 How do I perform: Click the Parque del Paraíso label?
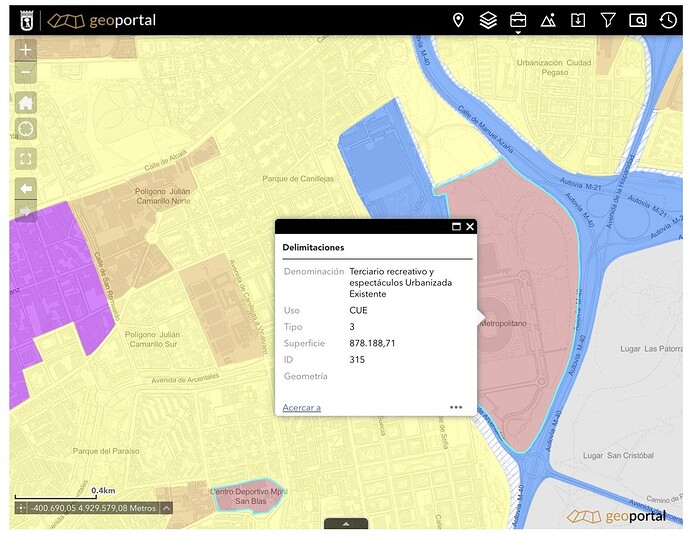click(x=106, y=451)
